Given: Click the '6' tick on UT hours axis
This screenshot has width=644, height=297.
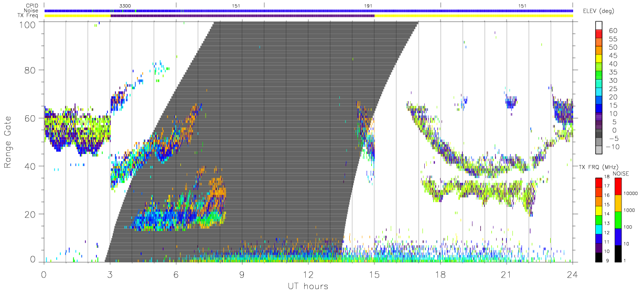Looking at the screenshot, I should (x=176, y=275).
